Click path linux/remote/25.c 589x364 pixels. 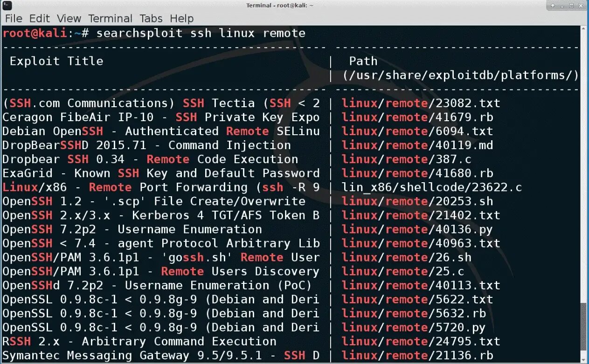point(403,271)
